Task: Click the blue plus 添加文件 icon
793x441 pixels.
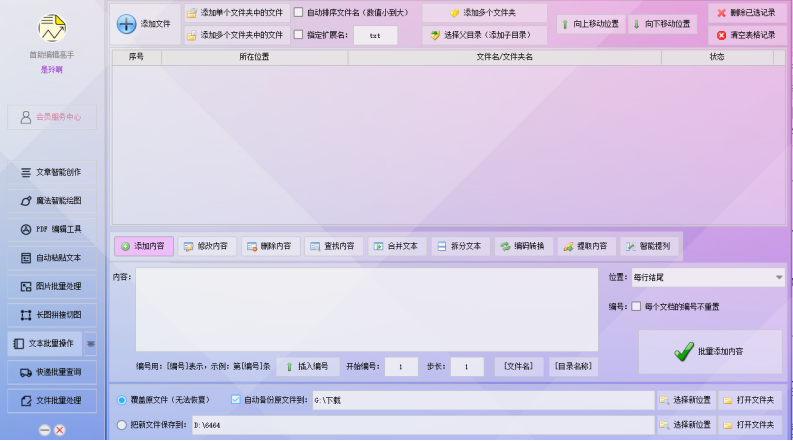Action: click(126, 24)
